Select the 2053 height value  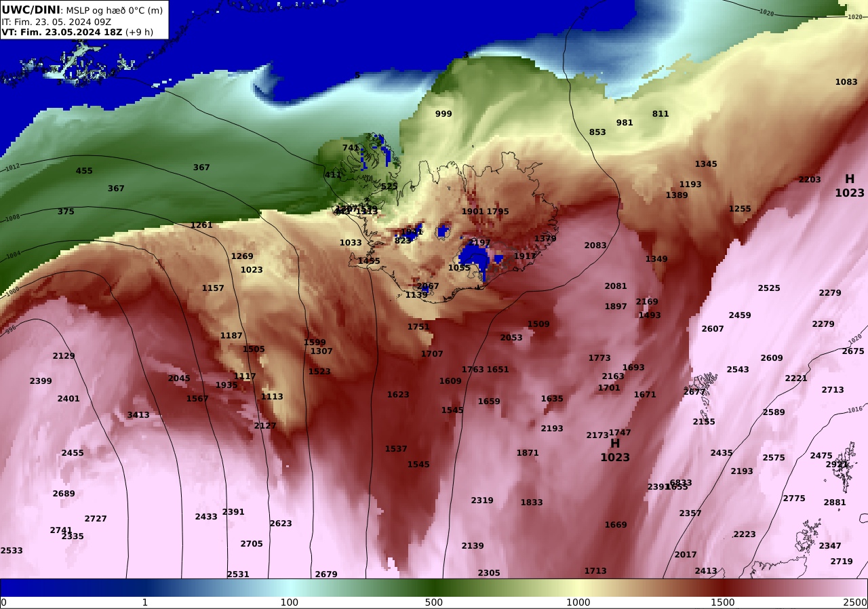(511, 338)
